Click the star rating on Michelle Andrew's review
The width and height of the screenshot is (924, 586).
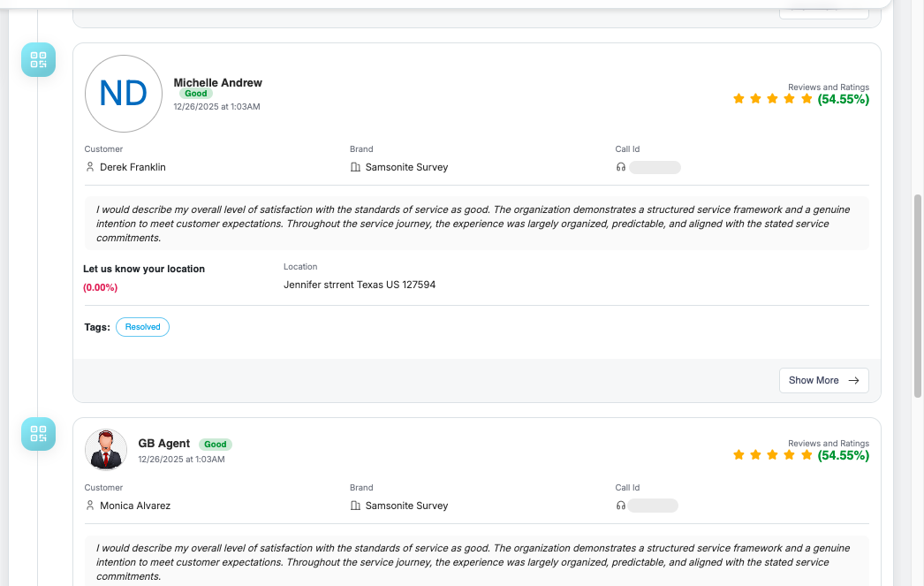(772, 99)
